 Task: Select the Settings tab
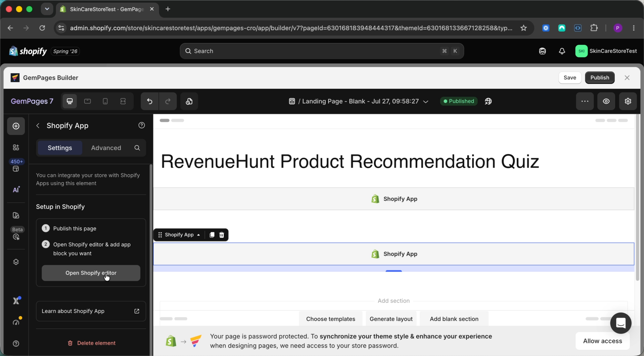click(x=60, y=148)
